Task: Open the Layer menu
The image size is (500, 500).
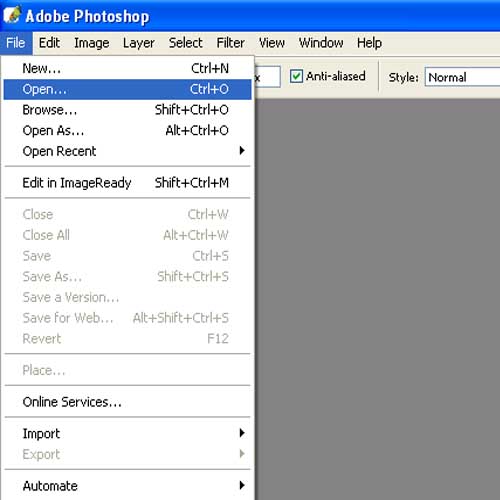Action: 139,43
